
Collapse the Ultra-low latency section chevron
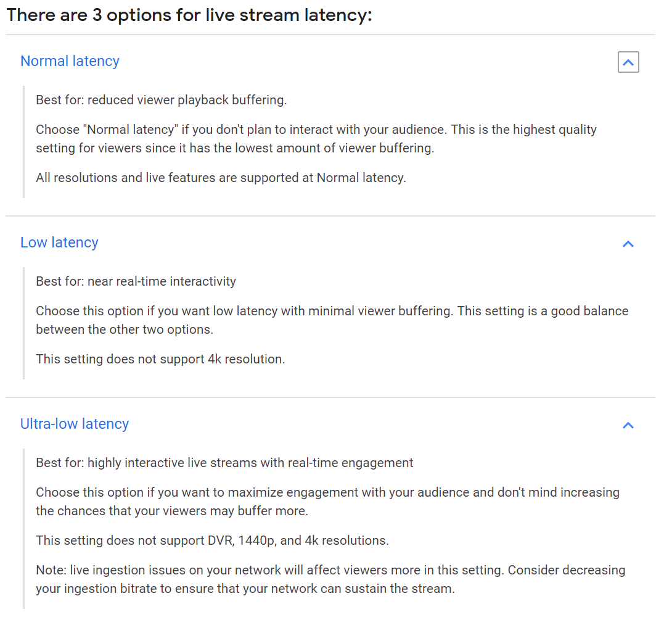[628, 425]
